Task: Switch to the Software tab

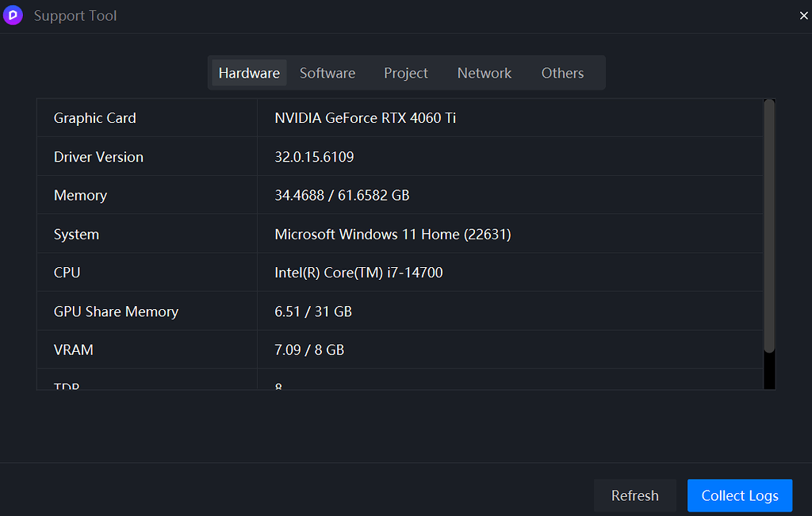Action: click(x=327, y=72)
